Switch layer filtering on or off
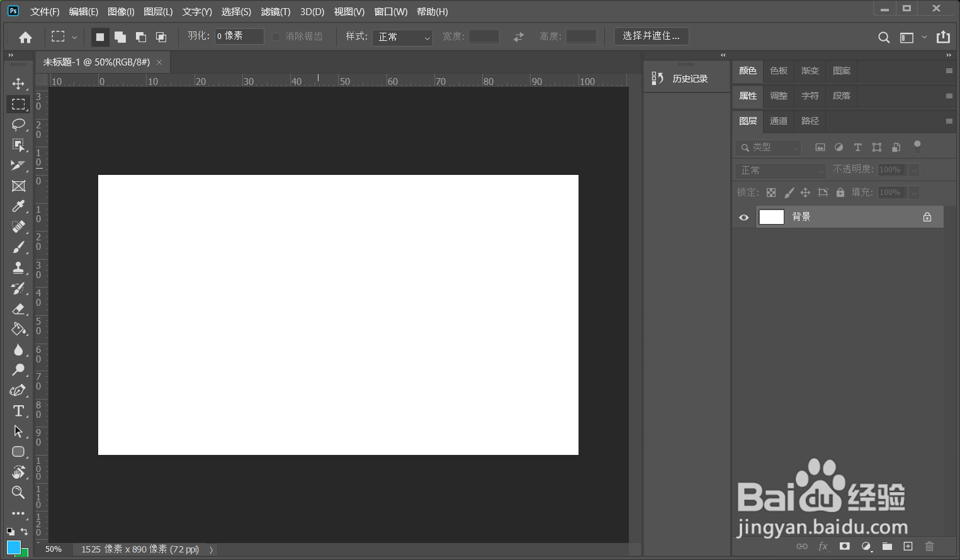The height and width of the screenshot is (560, 960). 917,147
